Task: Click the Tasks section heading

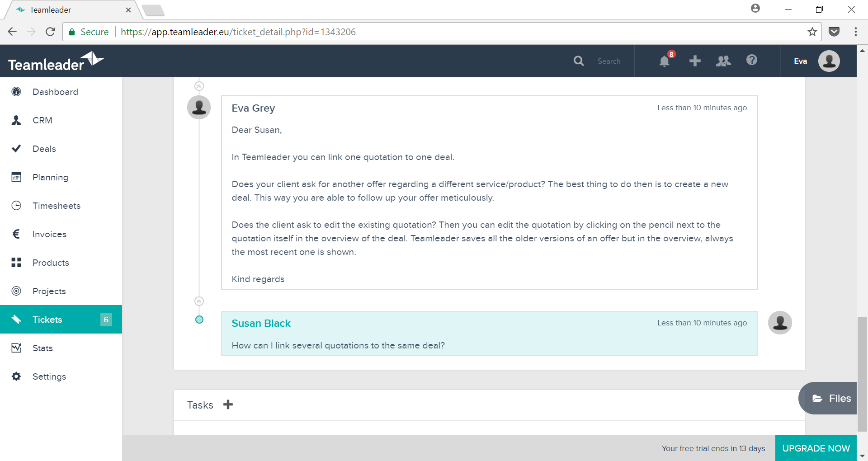Action: 200,405
